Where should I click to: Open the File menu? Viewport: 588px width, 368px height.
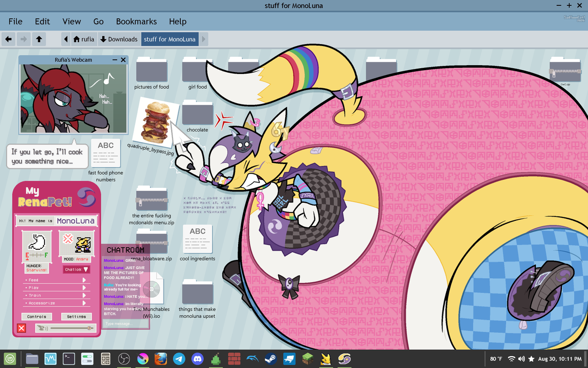click(x=15, y=21)
